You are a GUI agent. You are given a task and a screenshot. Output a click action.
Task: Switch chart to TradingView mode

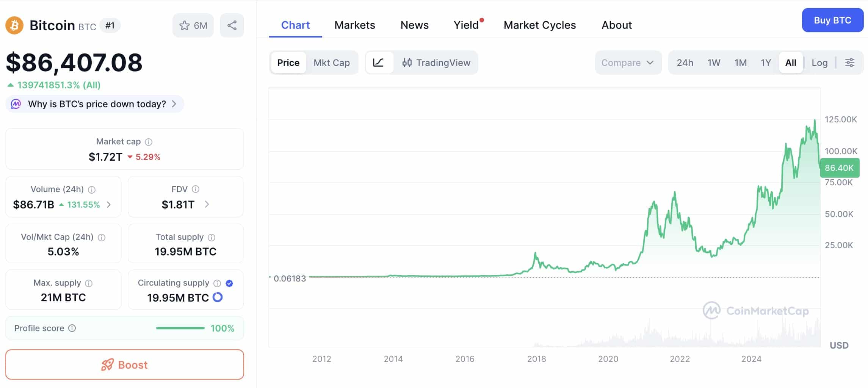click(x=436, y=63)
